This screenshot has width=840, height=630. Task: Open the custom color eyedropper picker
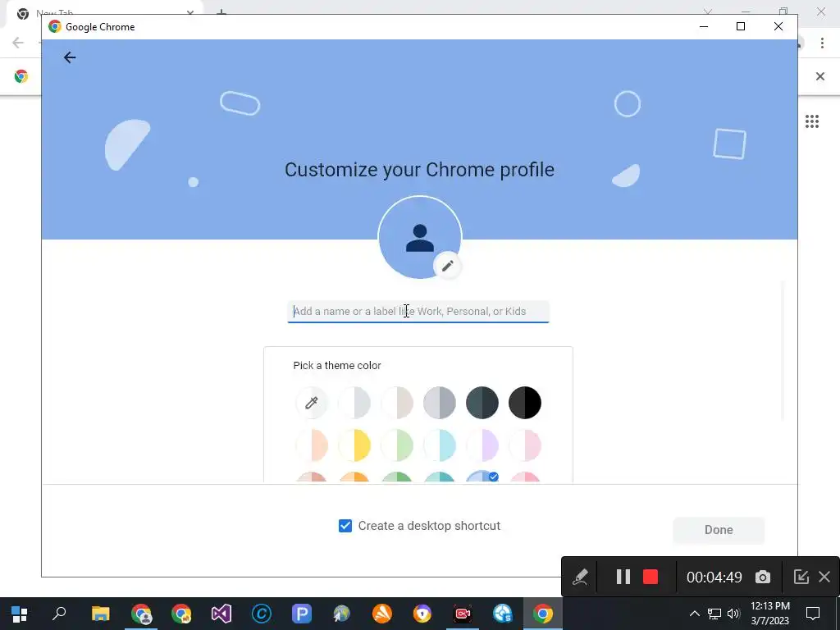click(x=311, y=402)
